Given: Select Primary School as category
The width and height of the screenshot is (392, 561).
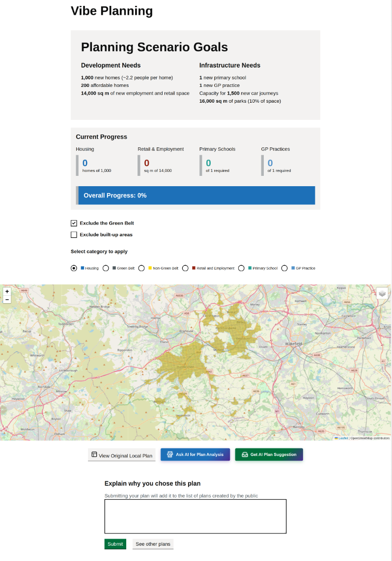Looking at the screenshot, I should pyautogui.click(x=241, y=268).
